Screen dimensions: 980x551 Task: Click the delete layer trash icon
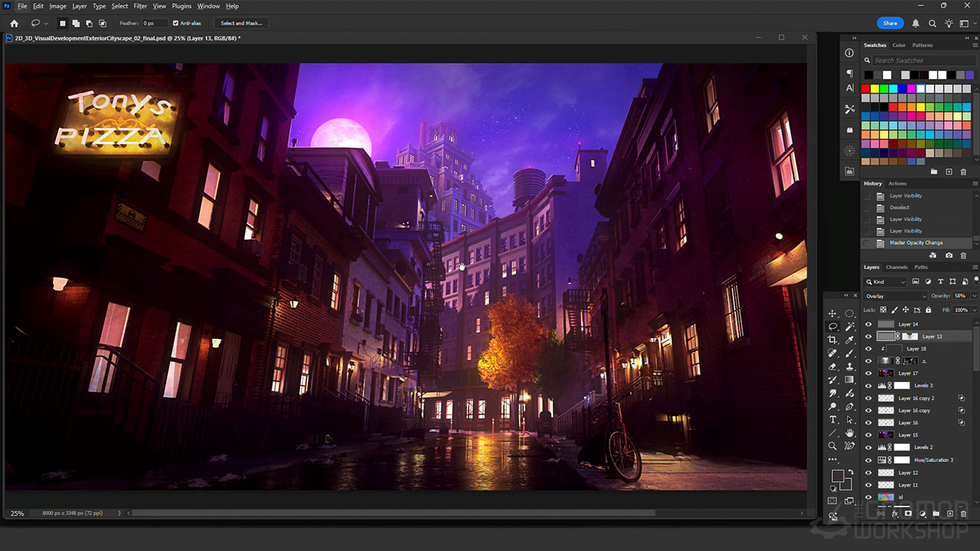(963, 514)
